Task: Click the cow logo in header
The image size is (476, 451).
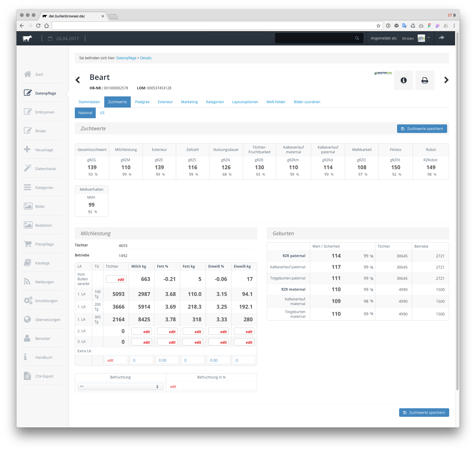Action: (27, 38)
